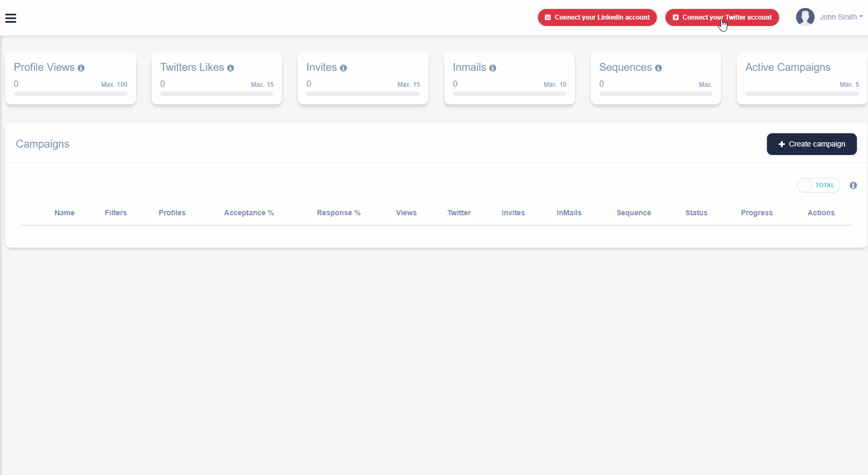Click the Filters column header

pos(116,213)
